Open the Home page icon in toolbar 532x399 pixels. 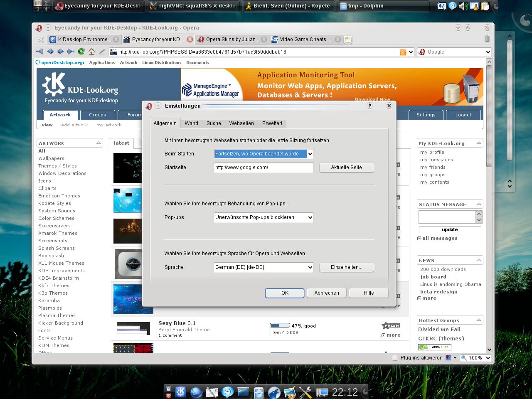click(x=91, y=52)
